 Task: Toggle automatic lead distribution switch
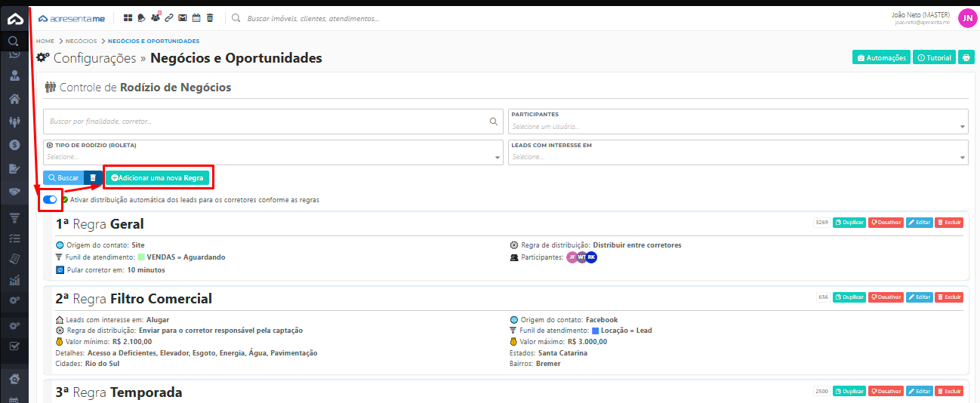coord(51,200)
